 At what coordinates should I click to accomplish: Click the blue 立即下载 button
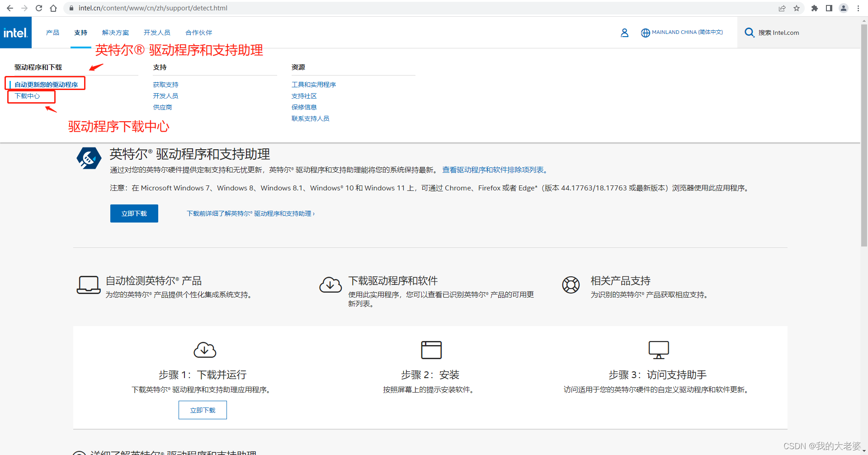tap(134, 213)
